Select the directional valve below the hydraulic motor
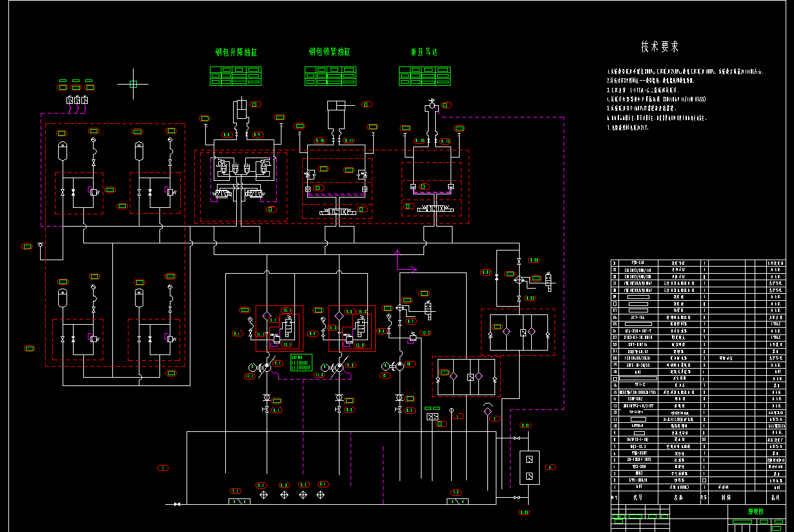This screenshot has height=532, width=794. (435, 209)
